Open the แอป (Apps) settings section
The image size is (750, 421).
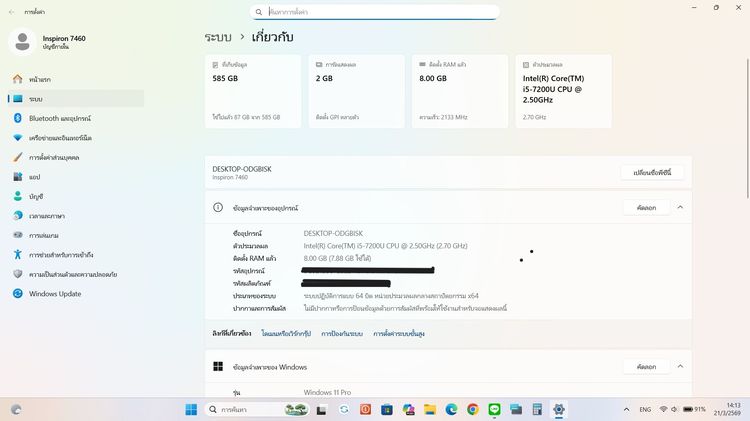pos(34,176)
